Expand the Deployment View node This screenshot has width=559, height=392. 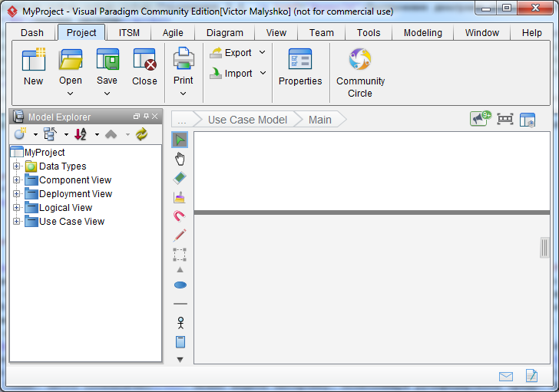(x=16, y=193)
